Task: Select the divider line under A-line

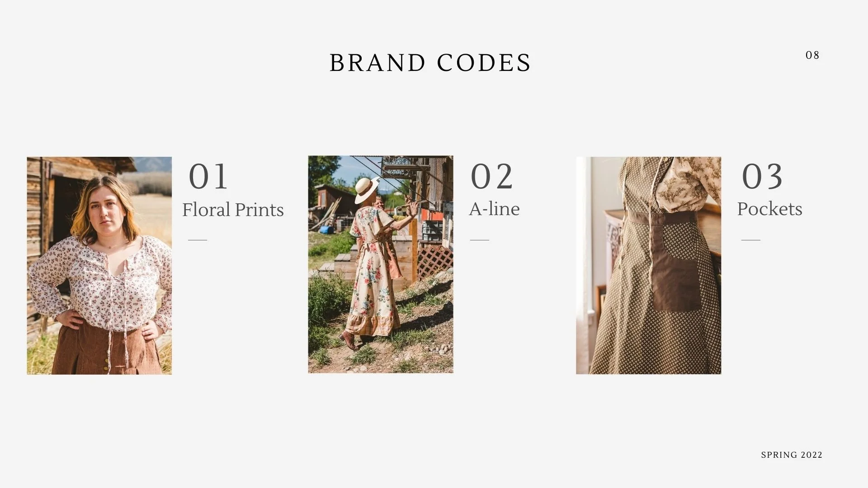Action: coord(480,240)
